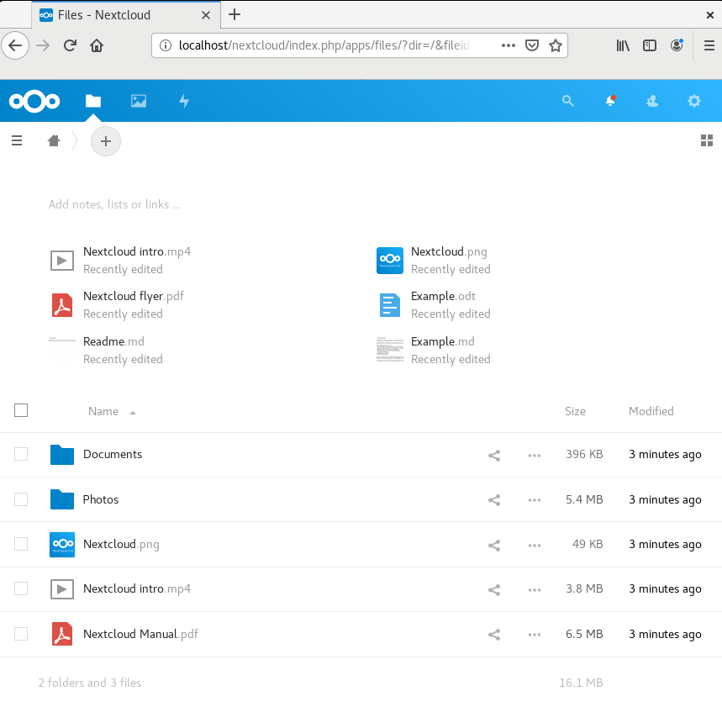
Task: Toggle the app navigation hamburger
Action: (17, 140)
